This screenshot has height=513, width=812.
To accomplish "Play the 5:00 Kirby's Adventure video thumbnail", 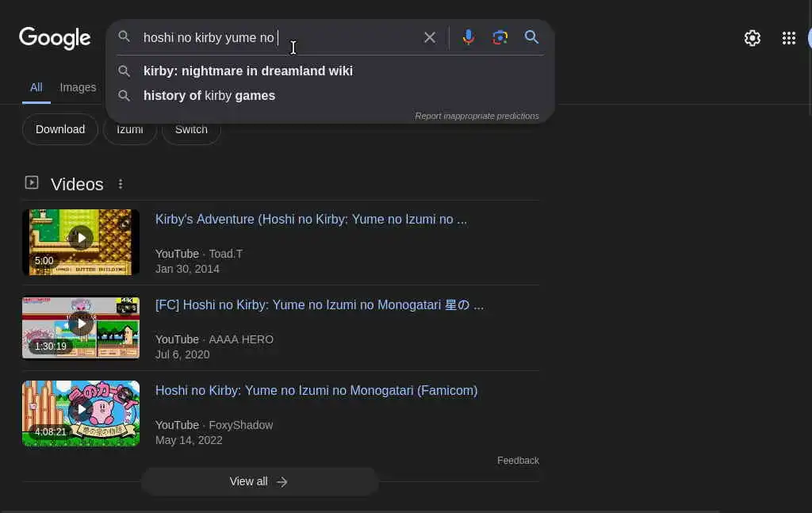I will point(81,242).
